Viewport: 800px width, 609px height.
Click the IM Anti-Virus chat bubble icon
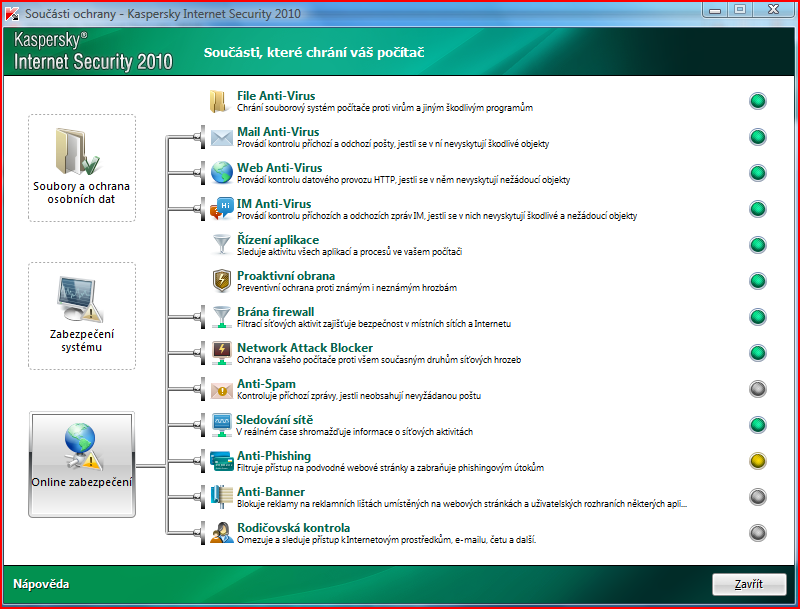click(221, 209)
